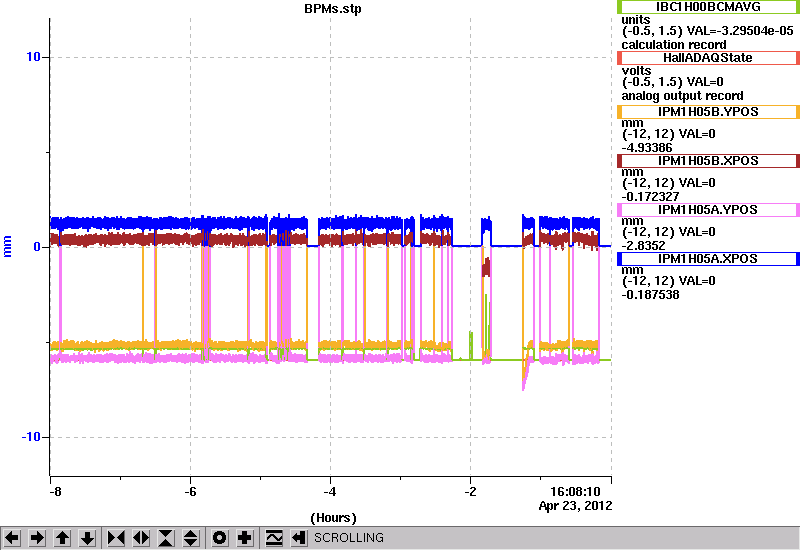Click the 0 label on the Y axis
Image resolution: width=800 pixels, height=550 pixels.
pos(37,247)
